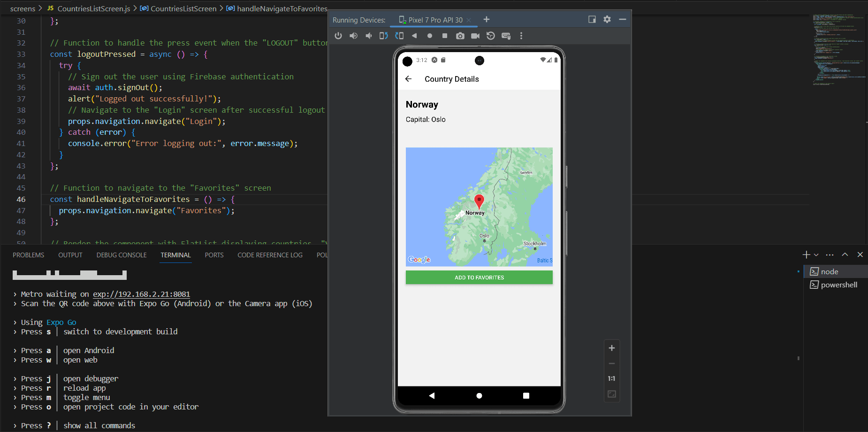Switch to the DEBUG CONSOLE tab
Viewport: 868px width, 432px height.
click(122, 255)
